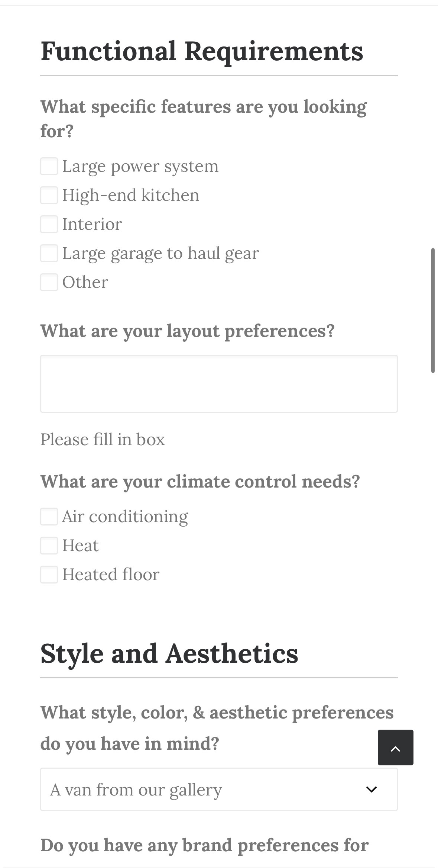Enable the Air conditioning checkbox
438x868 pixels.
click(x=49, y=517)
